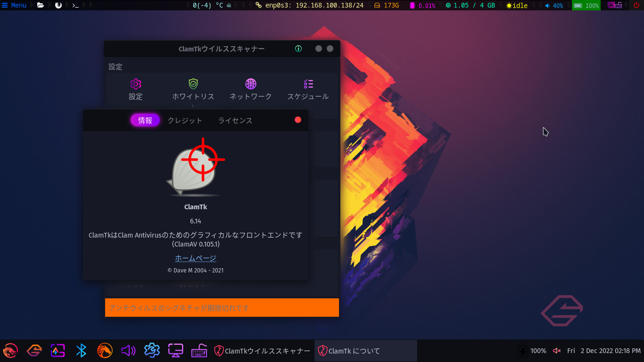Switch to ClamTkウイルススキャナー taskbar window
Screen dimensions: 644x362
pos(263,351)
